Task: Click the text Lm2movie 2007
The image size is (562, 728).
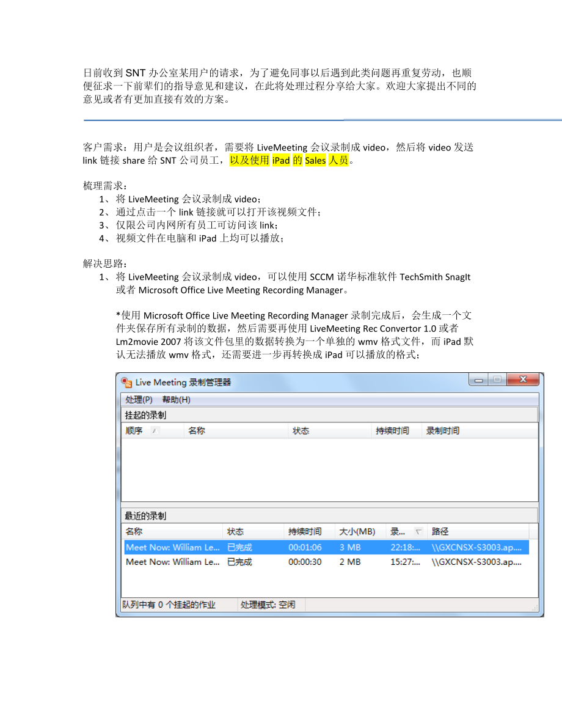Action: pos(148,342)
